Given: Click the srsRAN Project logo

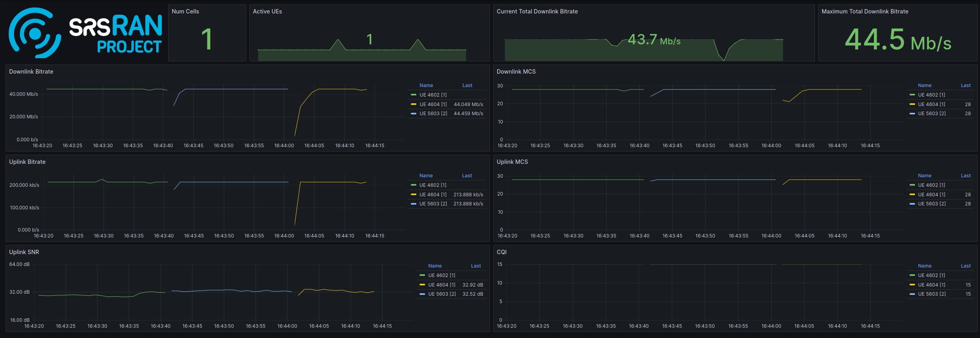Looking at the screenshot, I should coord(85,33).
